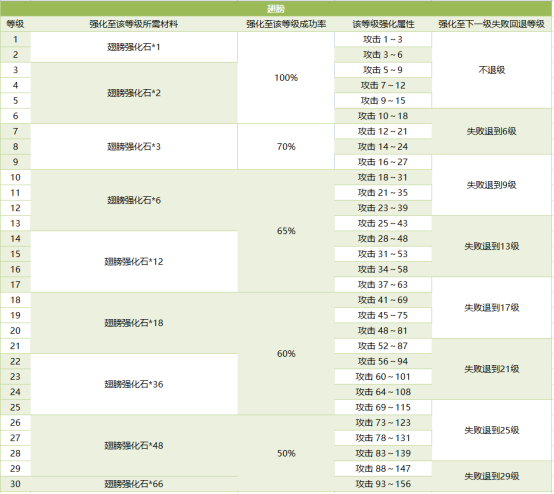
Task: Select the 攻击 7～12 attribute cell
Action: pyautogui.click(x=383, y=85)
